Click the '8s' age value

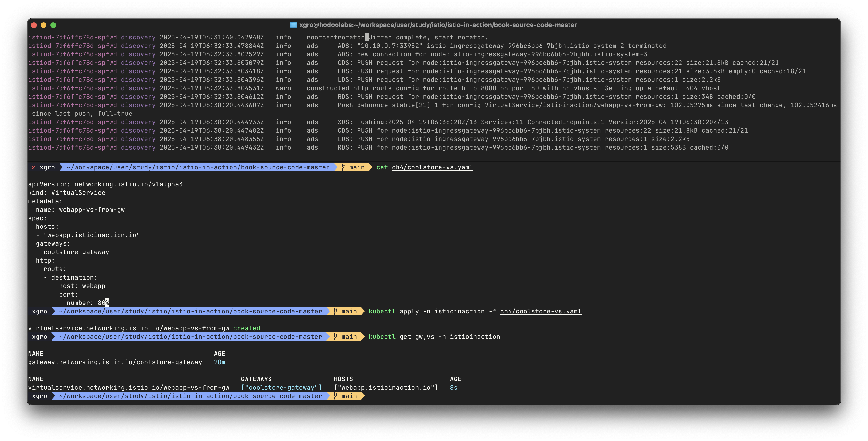[x=454, y=388]
